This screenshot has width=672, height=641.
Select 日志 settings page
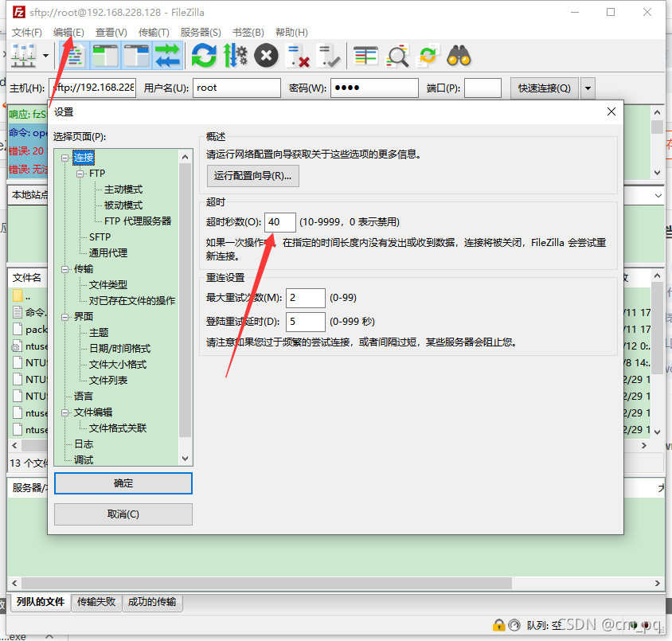(x=83, y=444)
